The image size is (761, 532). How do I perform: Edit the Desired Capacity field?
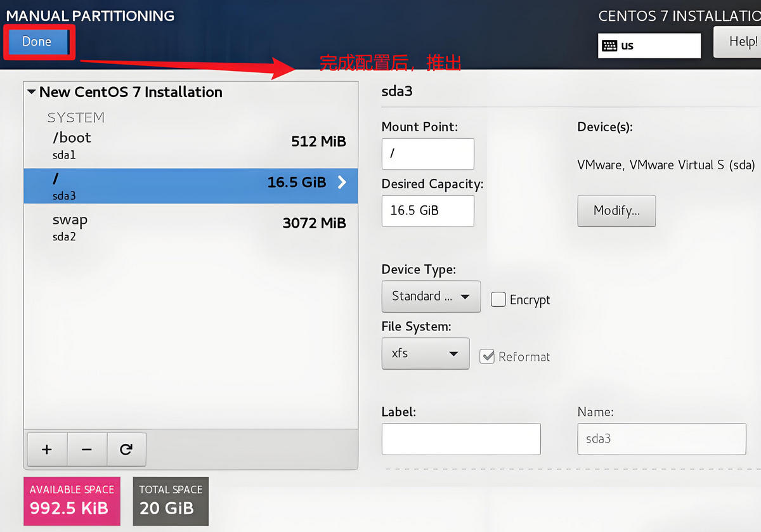[x=427, y=211]
